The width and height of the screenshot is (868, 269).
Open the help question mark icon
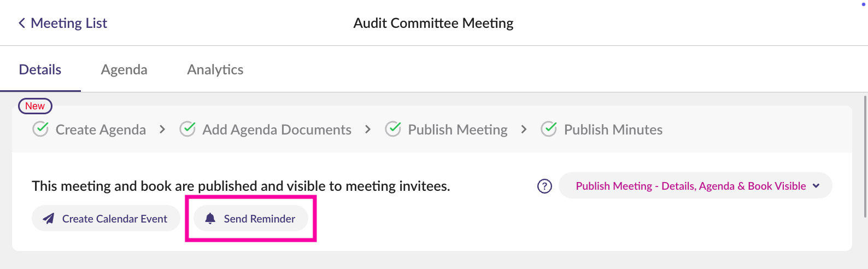(544, 186)
